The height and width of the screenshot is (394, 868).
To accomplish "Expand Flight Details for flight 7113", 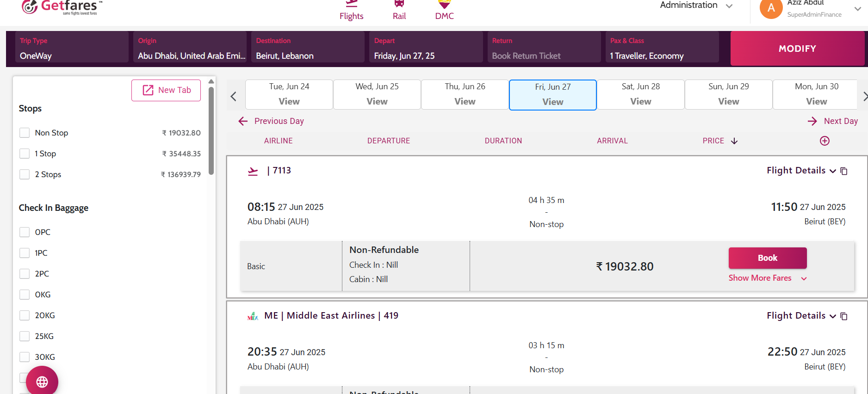I will tap(801, 171).
